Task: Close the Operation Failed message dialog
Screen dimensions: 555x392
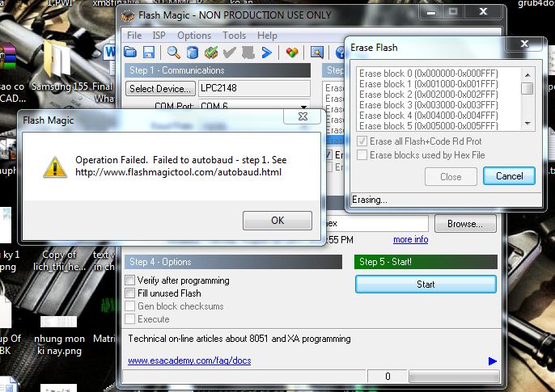Action: (303, 116)
